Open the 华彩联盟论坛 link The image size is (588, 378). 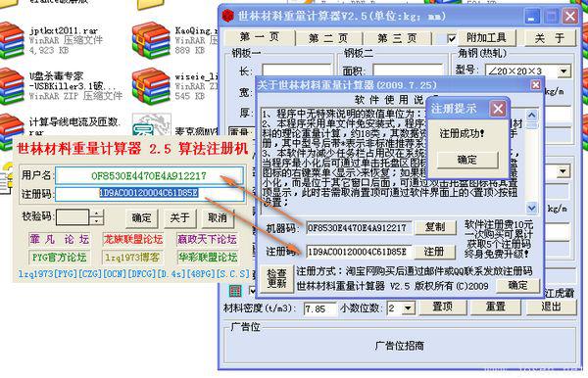click(x=208, y=258)
